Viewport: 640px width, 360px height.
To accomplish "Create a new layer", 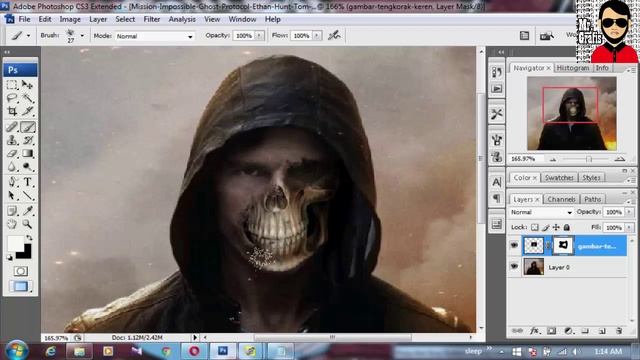I will 602,331.
